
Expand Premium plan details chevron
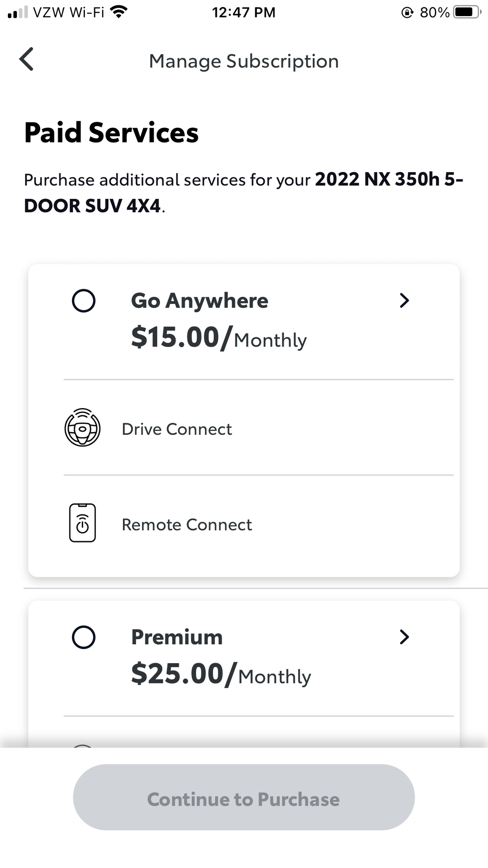[x=404, y=637]
